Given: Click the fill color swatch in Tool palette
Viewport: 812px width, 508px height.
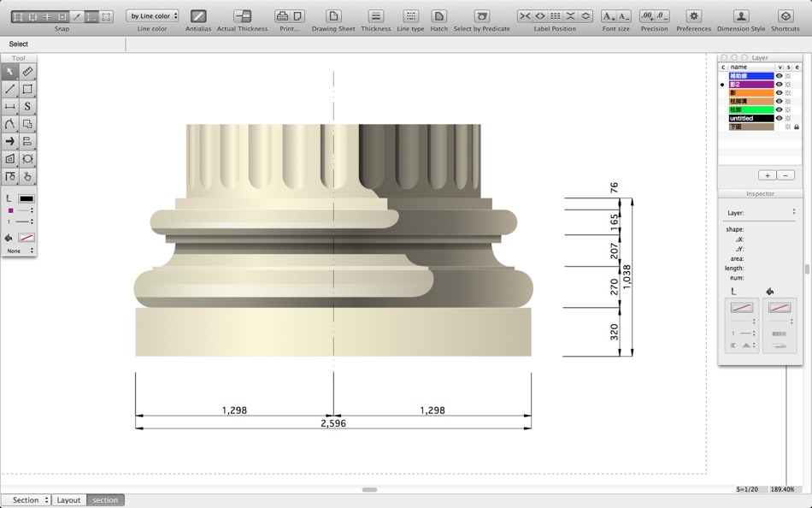Looking at the screenshot, I should point(26,238).
